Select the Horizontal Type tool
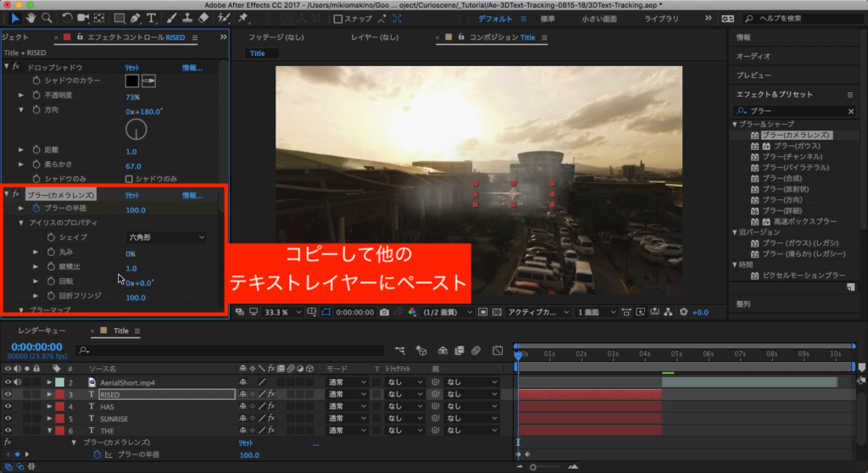 tap(151, 17)
